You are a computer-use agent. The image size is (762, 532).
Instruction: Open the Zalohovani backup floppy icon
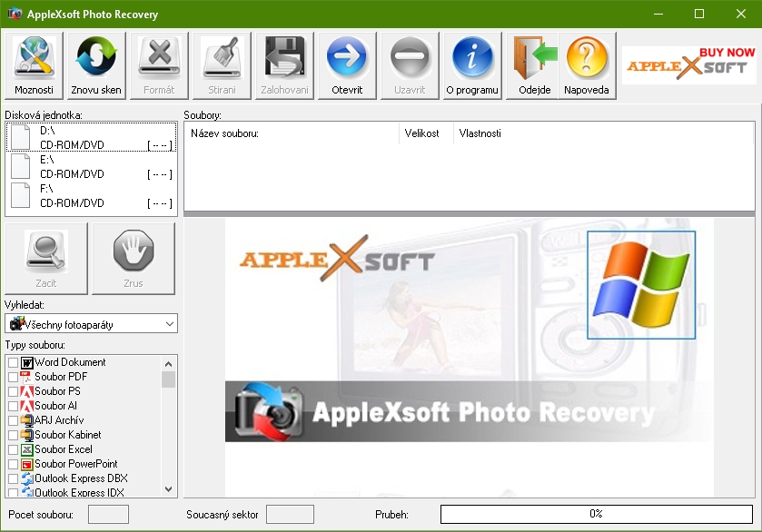tap(285, 65)
